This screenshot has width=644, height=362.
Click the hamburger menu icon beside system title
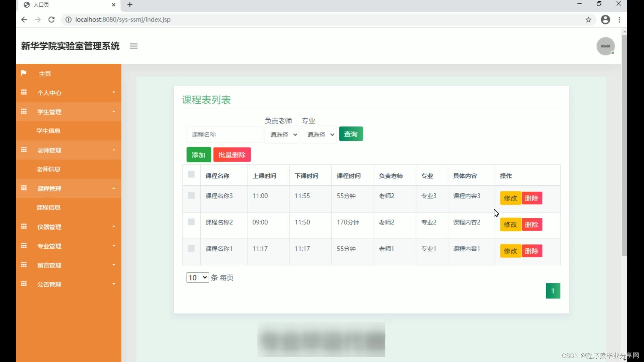(133, 46)
